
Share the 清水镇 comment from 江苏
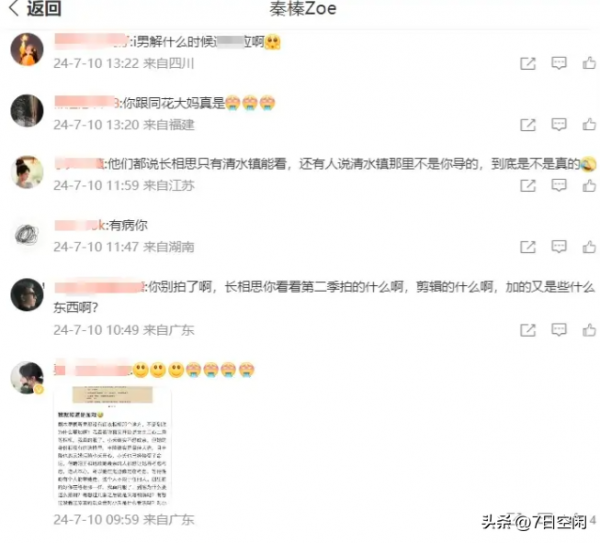(528, 186)
